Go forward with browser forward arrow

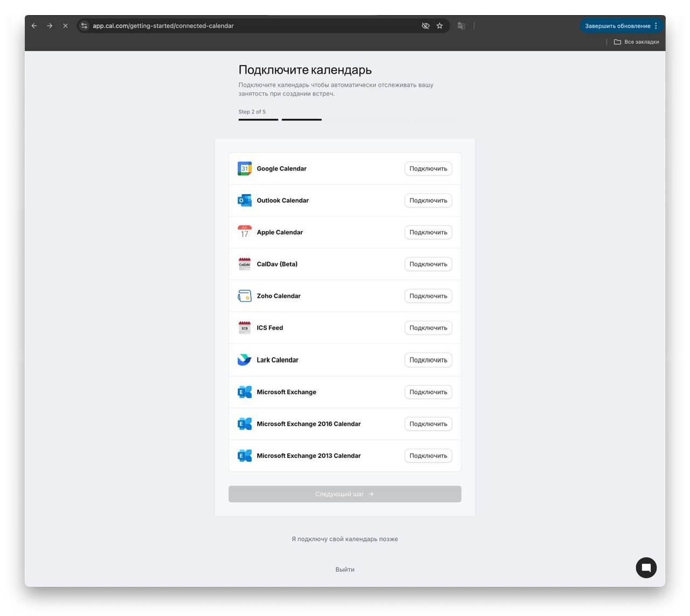pyautogui.click(x=50, y=26)
